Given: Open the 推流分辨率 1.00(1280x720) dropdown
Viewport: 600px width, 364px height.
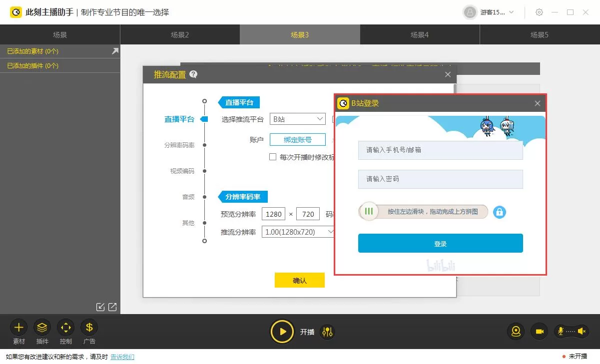Looking at the screenshot, I should (x=298, y=232).
